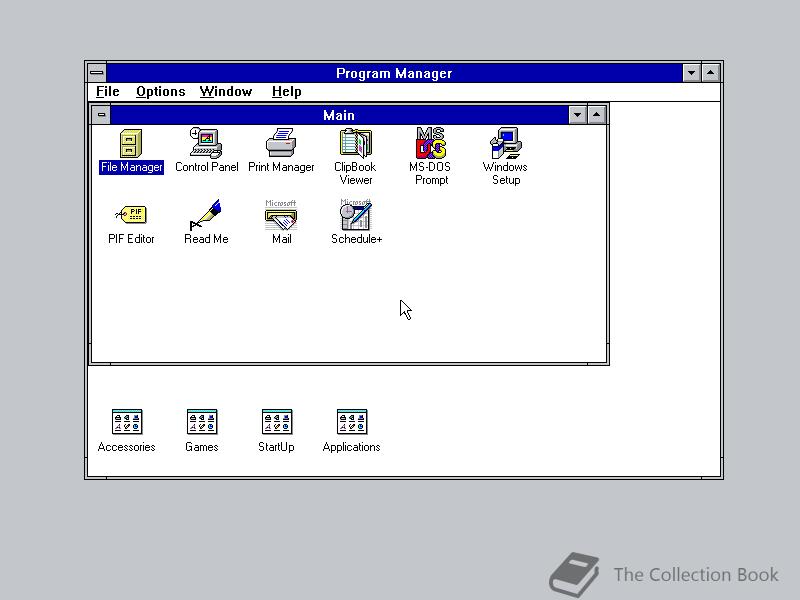Open the Options menu
Image resolution: width=800 pixels, height=600 pixels.
click(161, 92)
